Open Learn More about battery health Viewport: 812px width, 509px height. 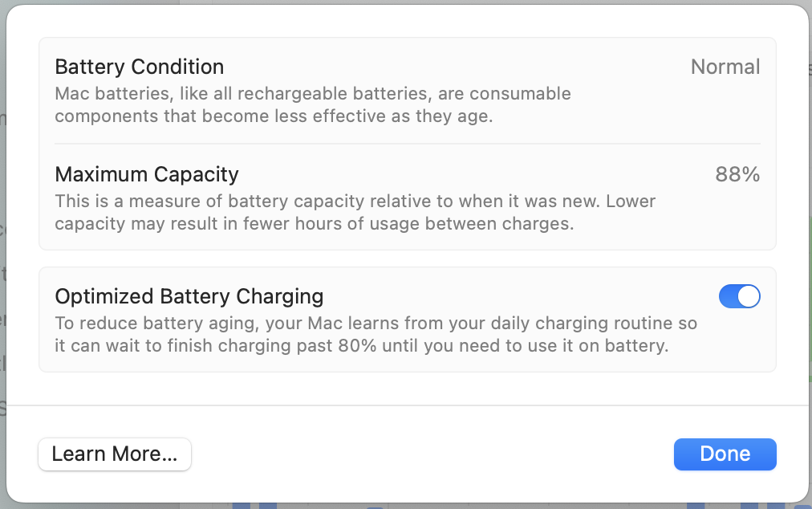click(115, 454)
